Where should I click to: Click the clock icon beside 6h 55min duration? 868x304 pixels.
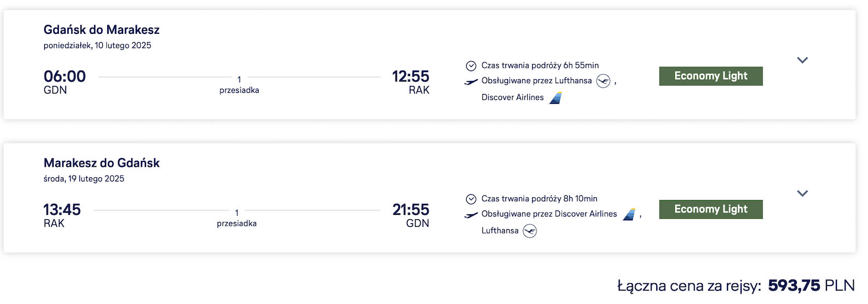pyautogui.click(x=471, y=66)
